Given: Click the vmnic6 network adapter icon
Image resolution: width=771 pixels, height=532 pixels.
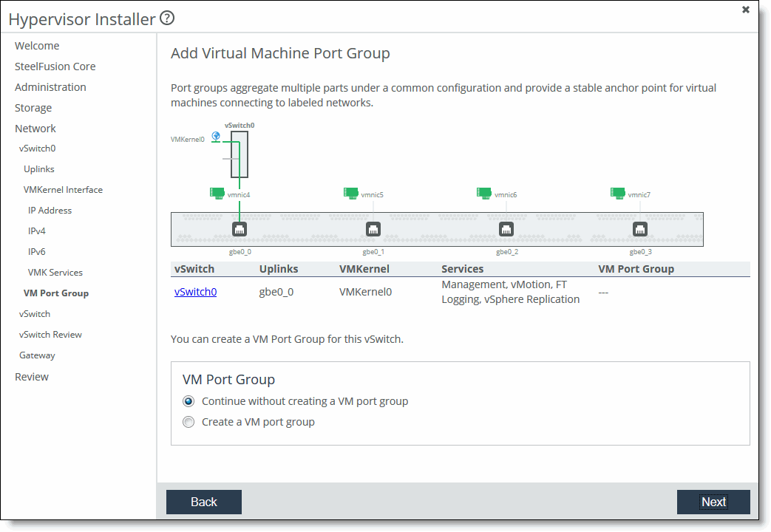Looking at the screenshot, I should point(484,191).
